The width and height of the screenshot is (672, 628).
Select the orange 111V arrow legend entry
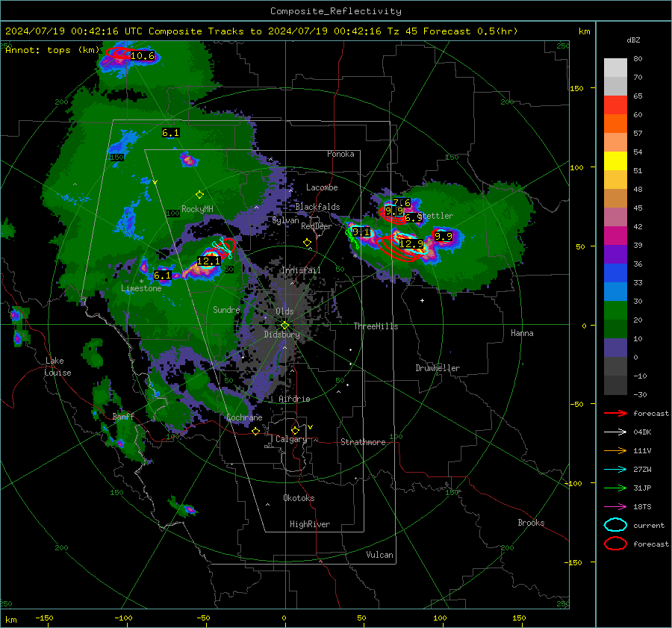click(x=615, y=450)
